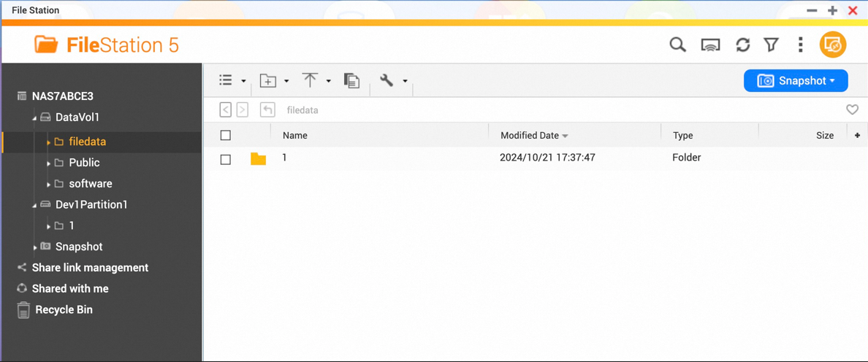Viewport: 868px width, 362px height.
Task: Check the select-all checkbox in the header
Action: [x=225, y=136]
